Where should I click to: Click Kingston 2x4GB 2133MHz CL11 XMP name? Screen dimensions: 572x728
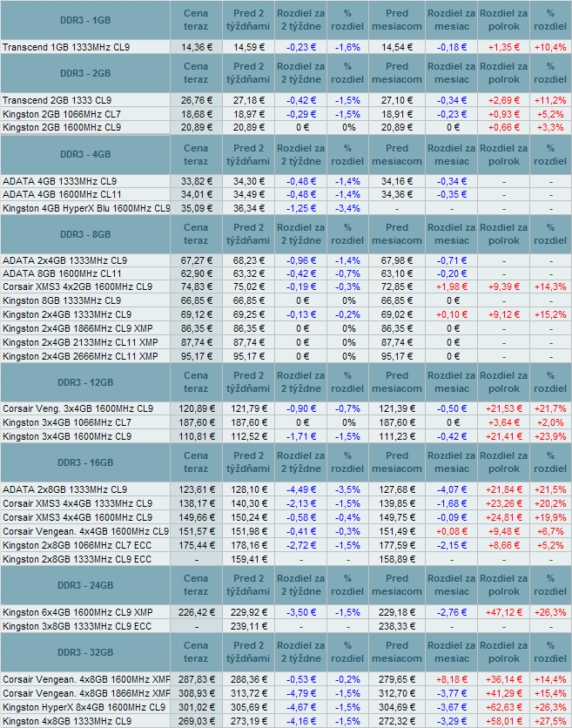pyautogui.click(x=80, y=342)
